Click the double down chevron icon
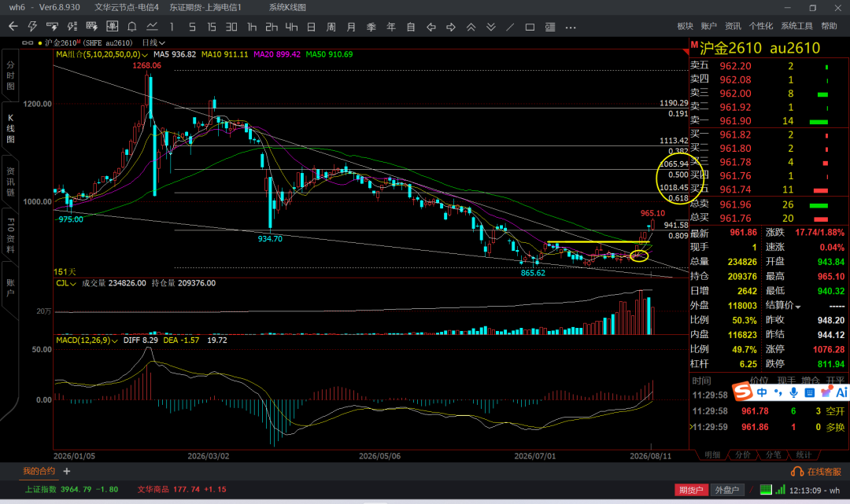Viewport: 850px width, 504px height. [490, 27]
